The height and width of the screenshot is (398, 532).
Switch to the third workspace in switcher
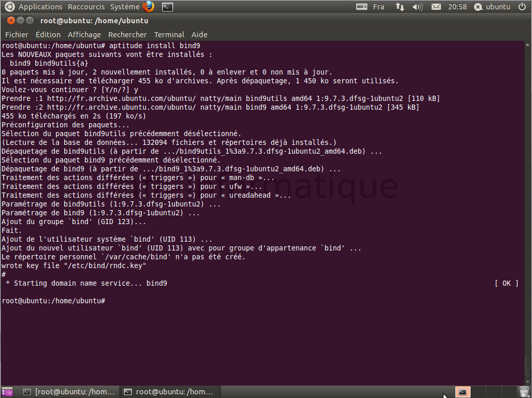pyautogui.click(x=494, y=392)
